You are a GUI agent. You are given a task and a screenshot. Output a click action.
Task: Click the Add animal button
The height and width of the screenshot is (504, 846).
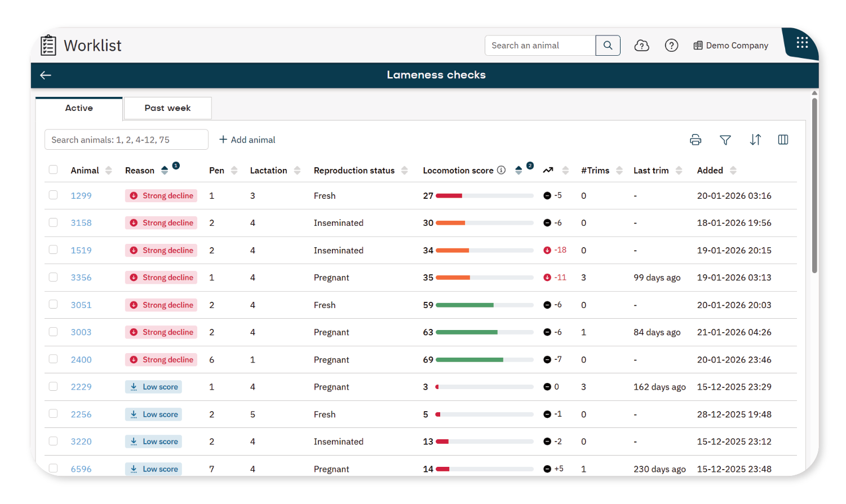tap(247, 140)
